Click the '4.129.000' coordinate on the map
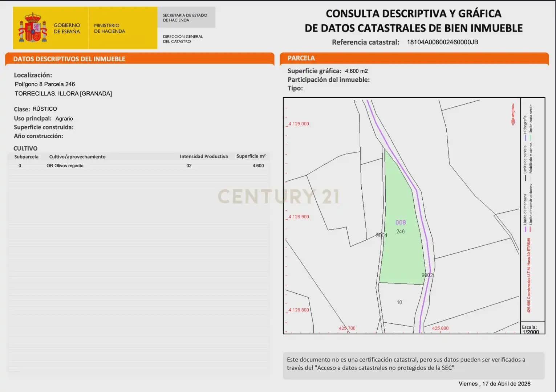This screenshot has height=392, width=556. pyautogui.click(x=299, y=124)
